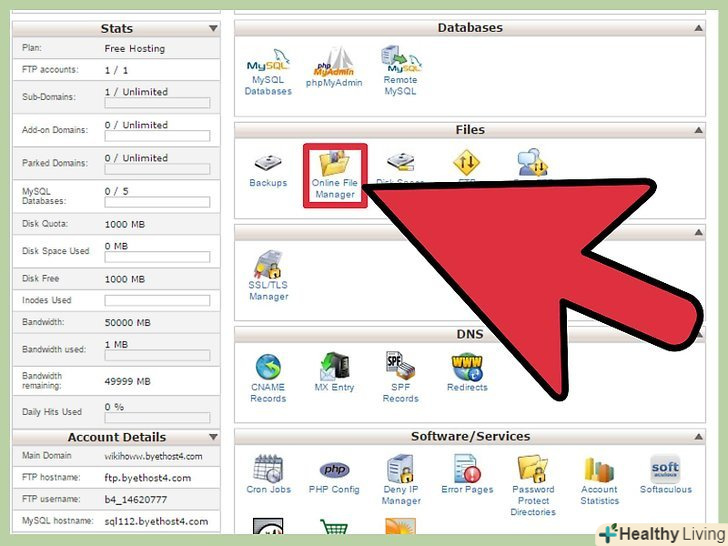This screenshot has width=728, height=546.
Task: Select main domain 'wikihoww.byethost4.com'
Action: click(x=153, y=456)
